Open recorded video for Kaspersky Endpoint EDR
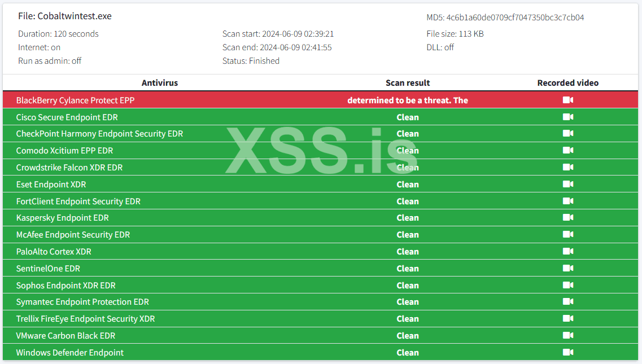The width and height of the screenshot is (642, 364). 568,217
